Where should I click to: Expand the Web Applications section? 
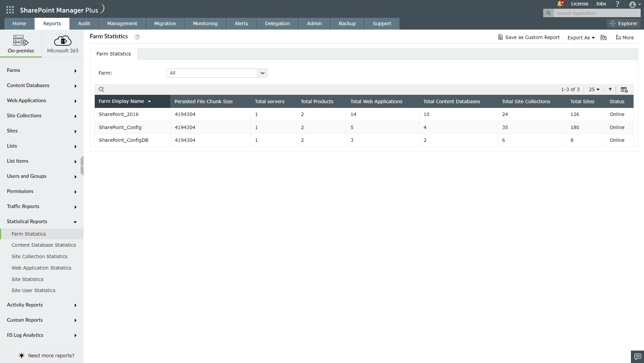[x=42, y=100]
